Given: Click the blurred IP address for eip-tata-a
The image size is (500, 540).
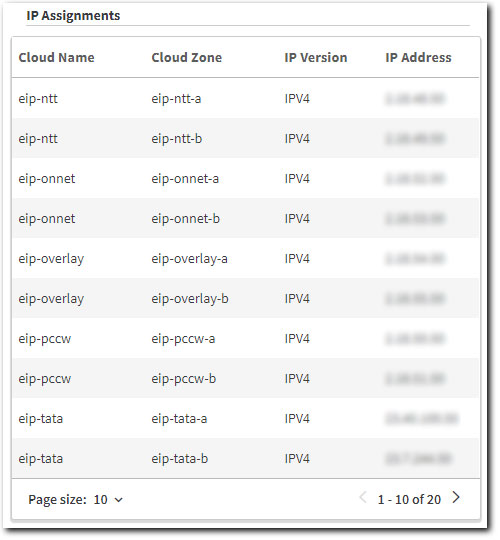Looking at the screenshot, I should coord(421,418).
